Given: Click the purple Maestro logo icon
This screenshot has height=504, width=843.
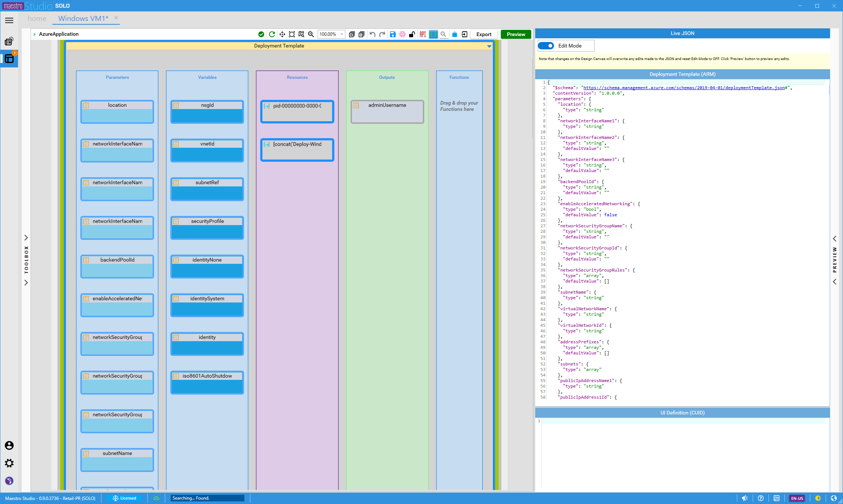Looking at the screenshot, I should [9, 481].
